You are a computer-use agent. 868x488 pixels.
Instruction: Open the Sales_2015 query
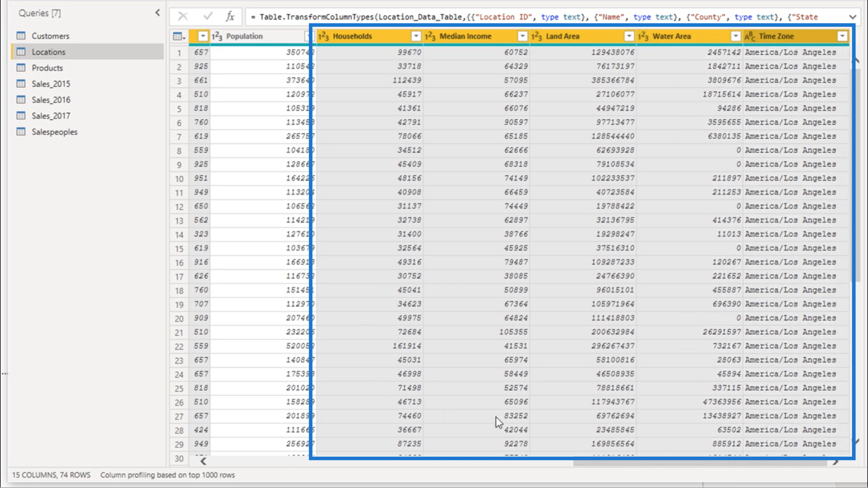coord(51,84)
